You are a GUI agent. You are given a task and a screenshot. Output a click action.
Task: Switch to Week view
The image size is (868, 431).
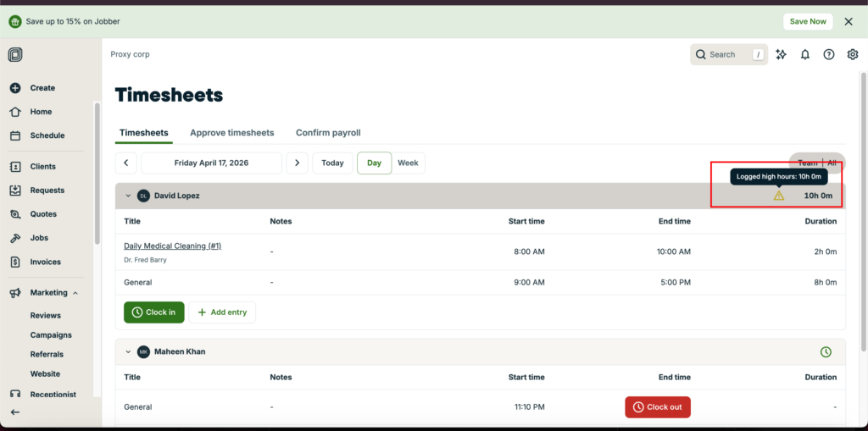(x=408, y=163)
